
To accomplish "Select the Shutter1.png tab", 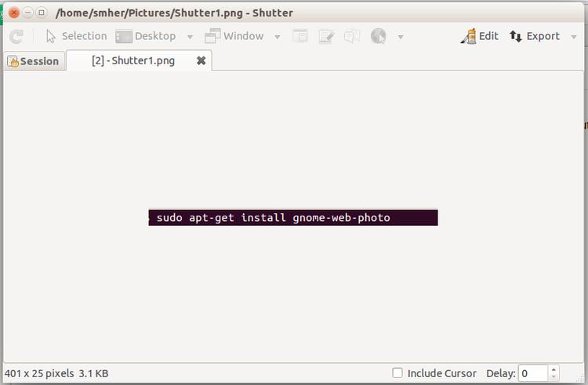I will pos(133,60).
